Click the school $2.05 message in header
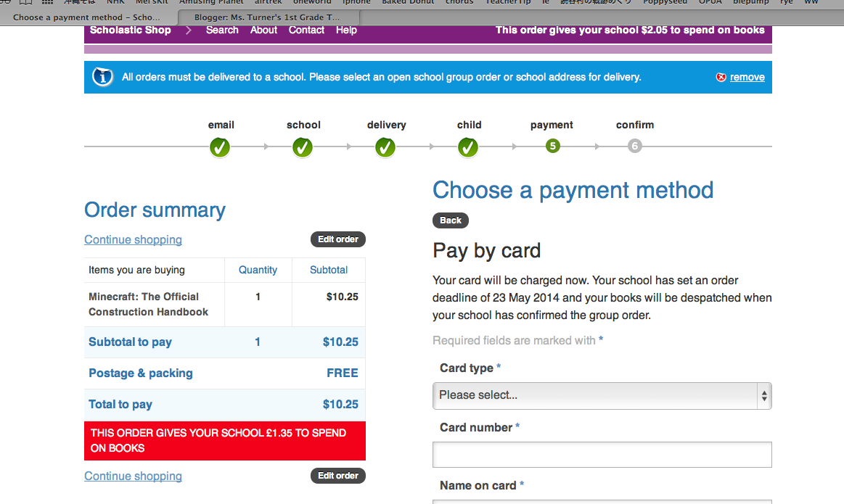Image resolution: width=844 pixels, height=504 pixels. 630,30
